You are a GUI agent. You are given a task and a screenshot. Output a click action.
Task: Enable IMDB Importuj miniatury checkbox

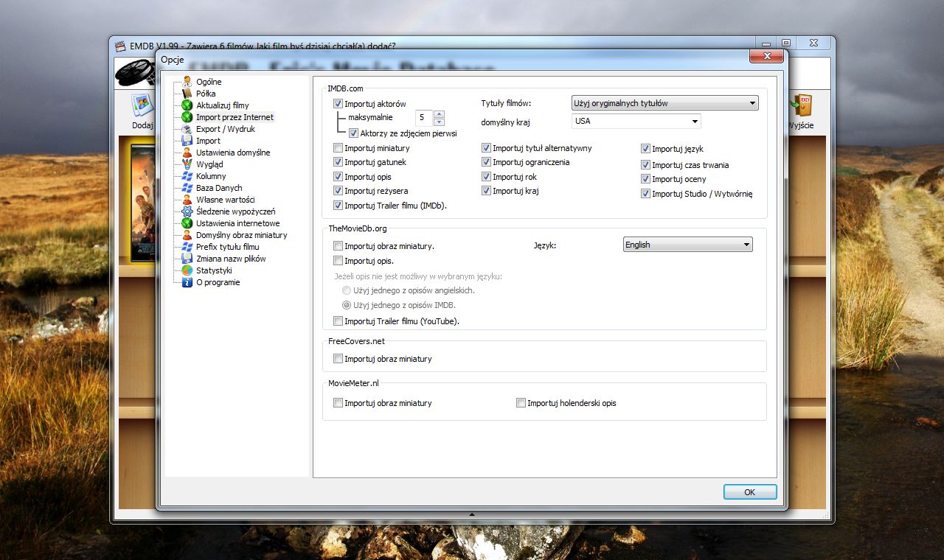click(x=338, y=148)
